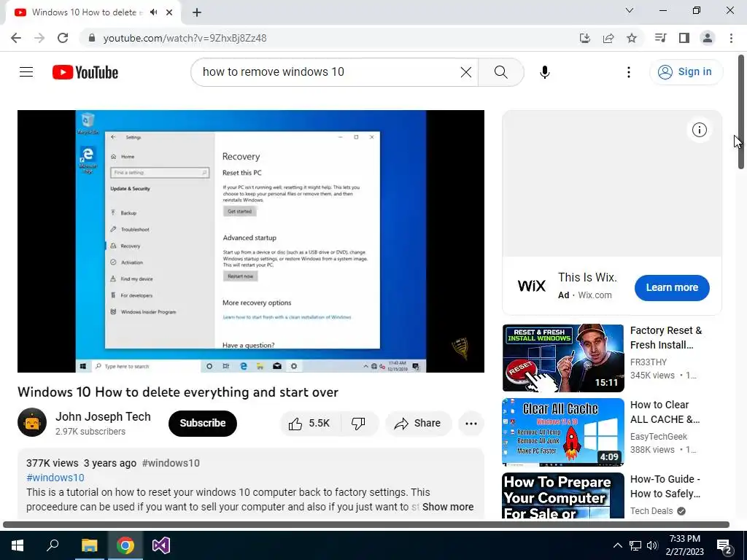Open File Explorer from taskbar
Image resolution: width=747 pixels, height=560 pixels.
89,545
